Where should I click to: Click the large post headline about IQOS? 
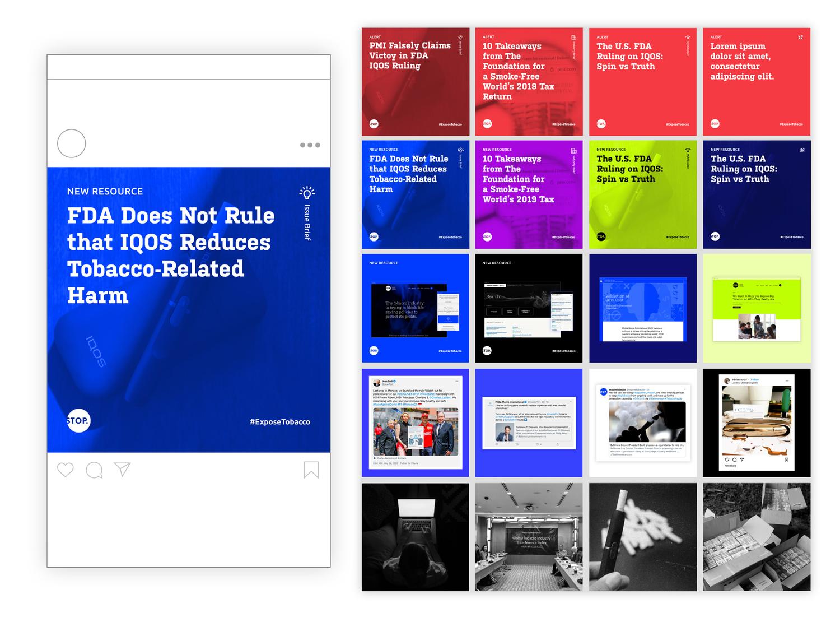tap(171, 255)
